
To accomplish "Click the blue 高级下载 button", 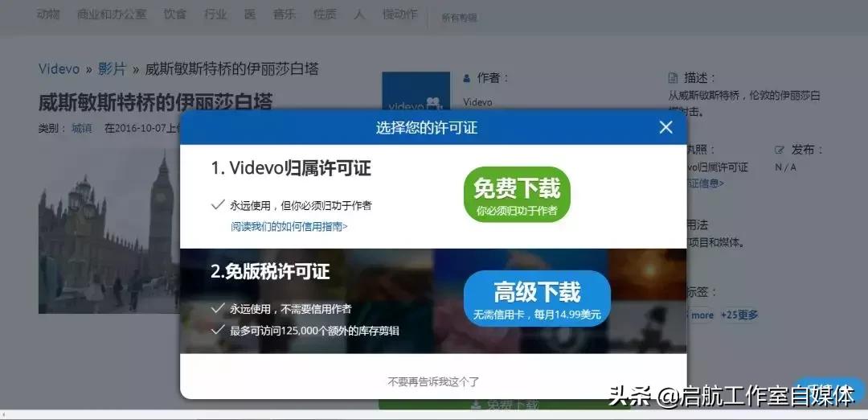I will pyautogui.click(x=537, y=298).
